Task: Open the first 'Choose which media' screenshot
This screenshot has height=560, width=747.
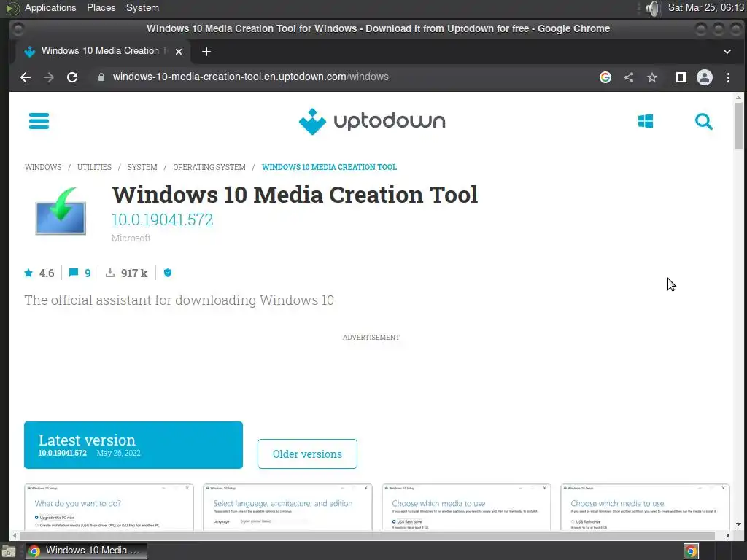Action: (466, 507)
